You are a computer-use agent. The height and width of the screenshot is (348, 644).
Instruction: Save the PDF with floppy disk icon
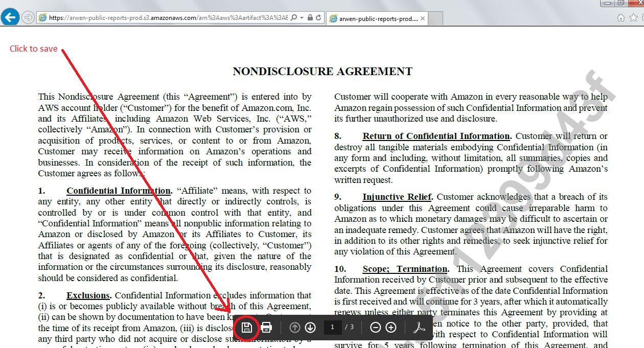[247, 328]
